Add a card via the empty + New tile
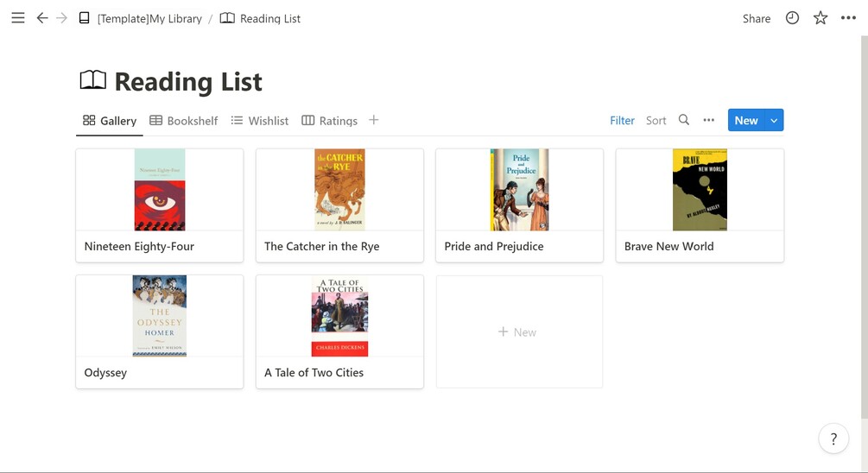The width and height of the screenshot is (868, 473). [x=519, y=332]
